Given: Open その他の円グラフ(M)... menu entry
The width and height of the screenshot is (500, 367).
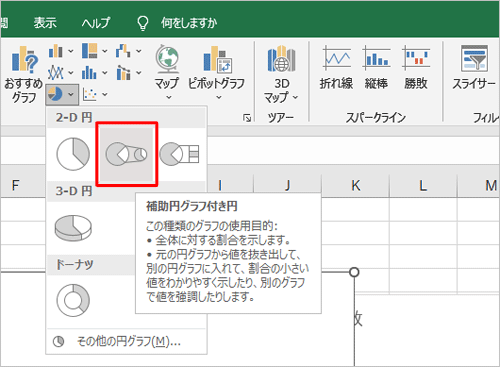Looking at the screenshot, I should pyautogui.click(x=126, y=342).
